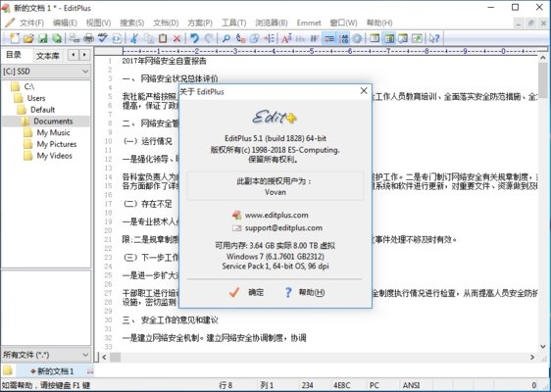Open the 编辑(E) menu
The height and width of the screenshot is (392, 551).
65,24
